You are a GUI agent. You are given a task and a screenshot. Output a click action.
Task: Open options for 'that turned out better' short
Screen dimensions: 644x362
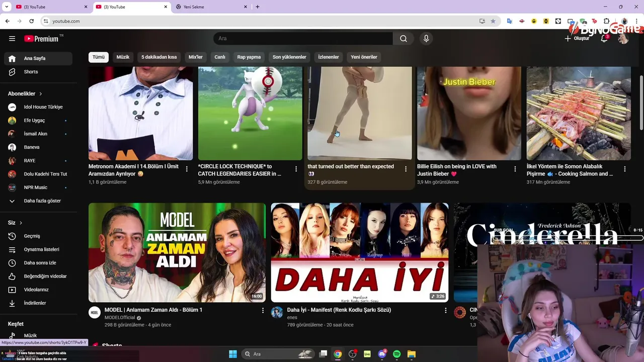[406, 169]
